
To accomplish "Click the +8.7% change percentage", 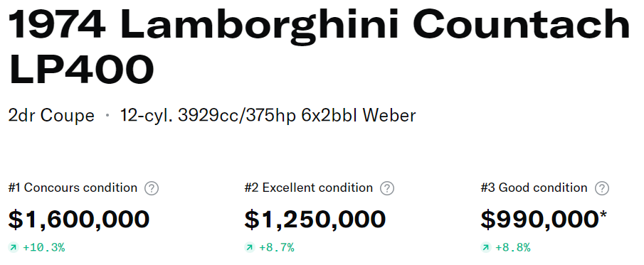I will pos(276,247).
